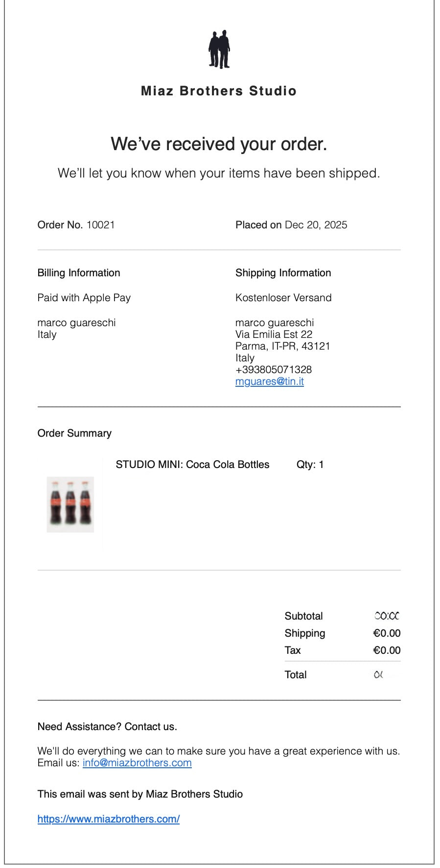Click the Tax amount €0.00
The height and width of the screenshot is (868, 440).
(x=387, y=650)
